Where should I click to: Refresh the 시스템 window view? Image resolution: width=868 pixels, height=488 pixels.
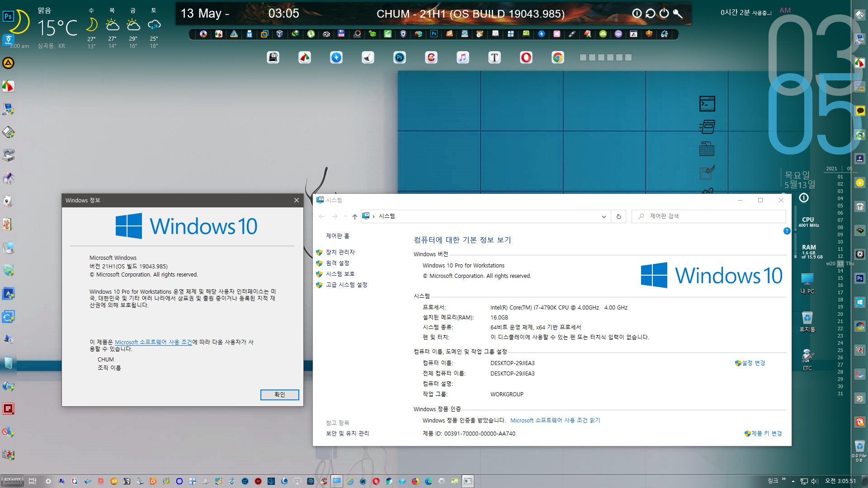coord(618,216)
